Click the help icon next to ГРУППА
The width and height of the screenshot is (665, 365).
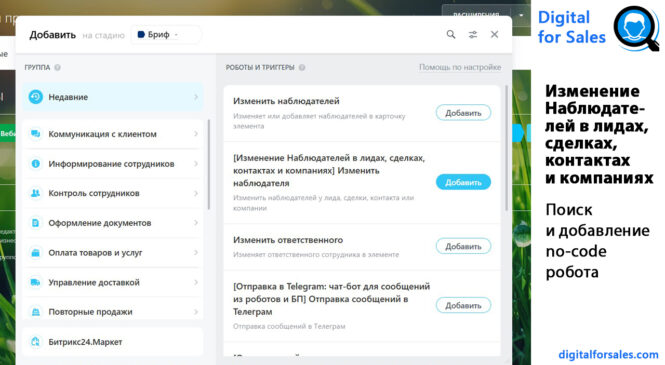pos(57,67)
